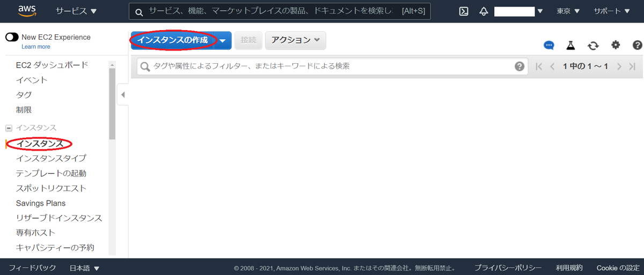Open インスタンスタイプ in sidebar
Viewport: 644px width, 275px height.
51,158
